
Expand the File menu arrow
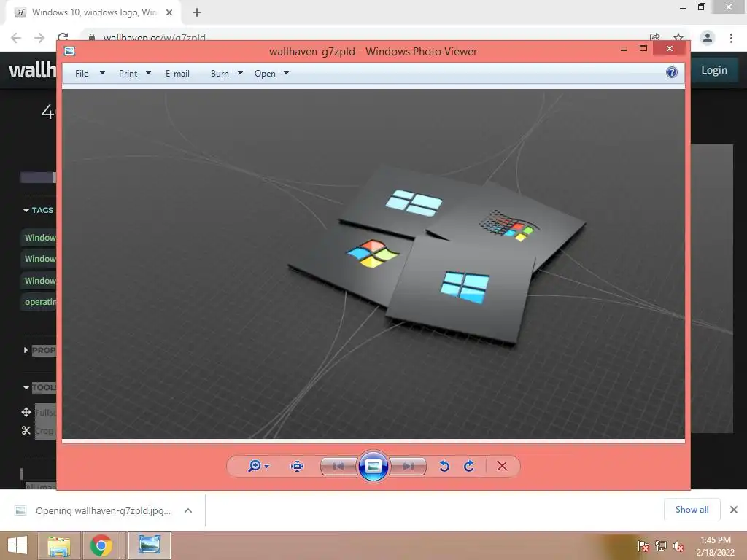[x=102, y=73]
